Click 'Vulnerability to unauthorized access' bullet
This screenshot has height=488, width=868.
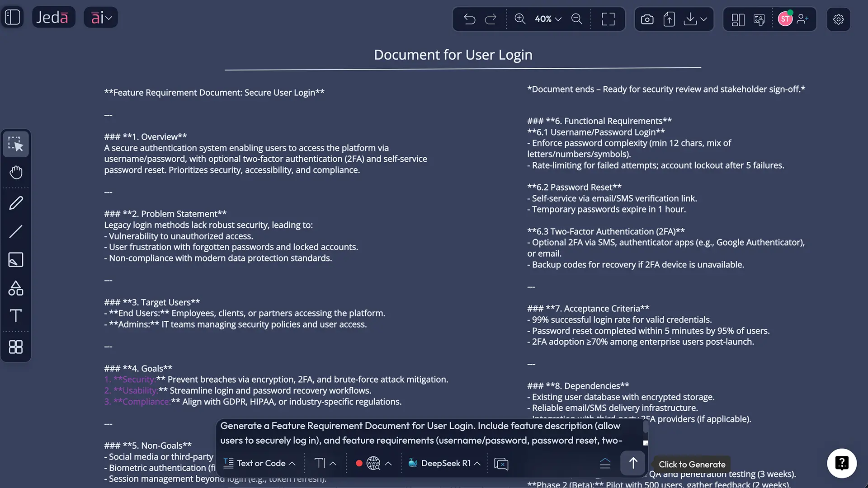(179, 236)
